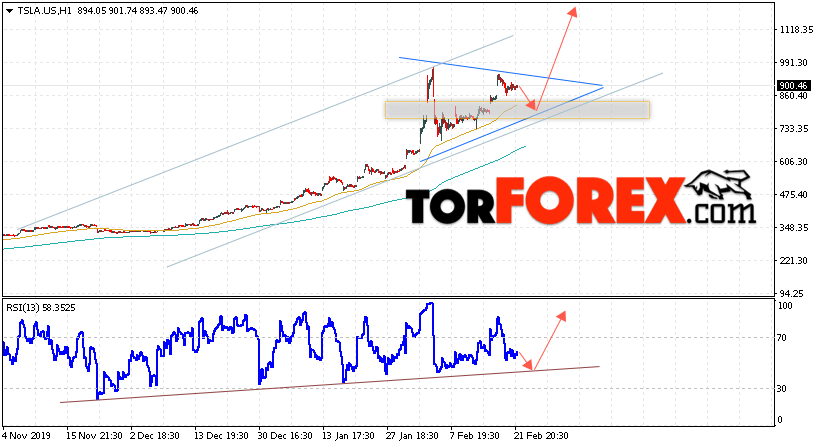Viewport: 815px width, 447px height.
Task: Click the 733.35 price axis label
Action: (794, 128)
